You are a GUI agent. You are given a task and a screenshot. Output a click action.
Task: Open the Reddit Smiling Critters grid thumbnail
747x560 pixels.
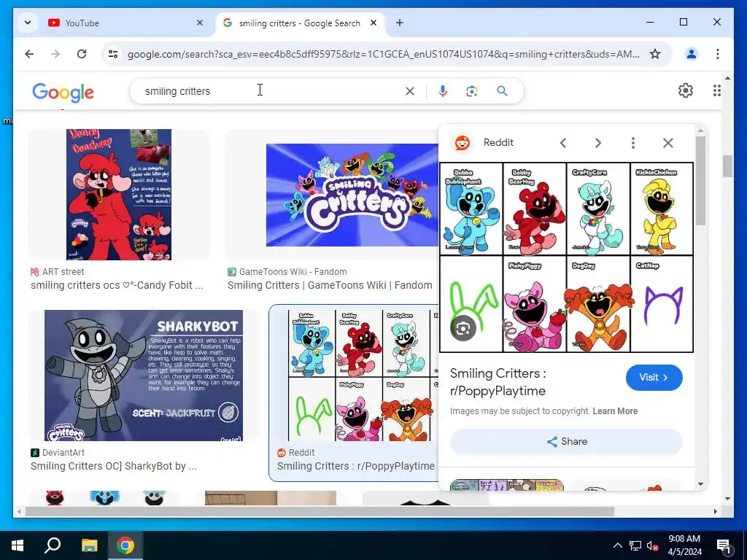363,376
